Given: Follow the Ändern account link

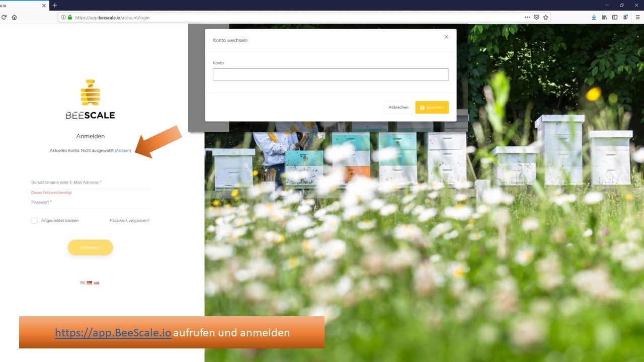Looking at the screenshot, I should (123, 150).
